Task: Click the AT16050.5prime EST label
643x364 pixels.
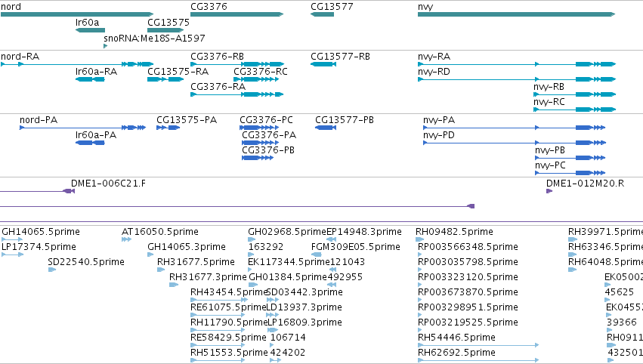Action: [x=160, y=232]
